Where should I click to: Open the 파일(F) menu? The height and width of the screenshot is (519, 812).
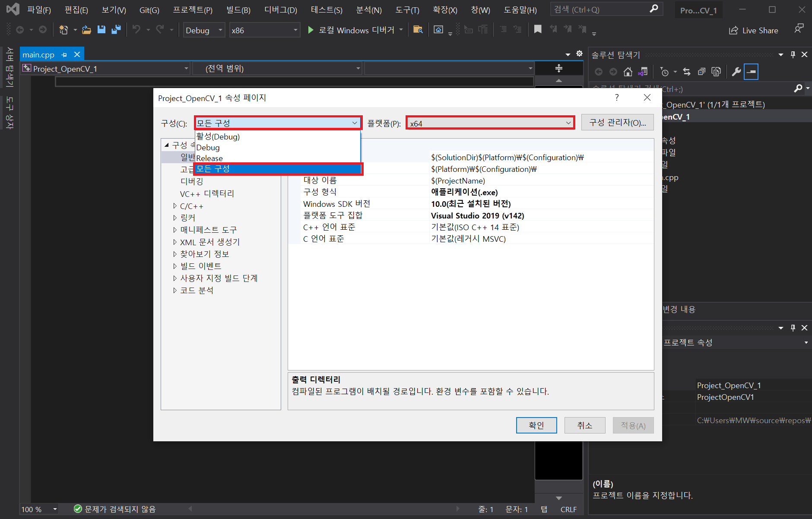coord(39,9)
